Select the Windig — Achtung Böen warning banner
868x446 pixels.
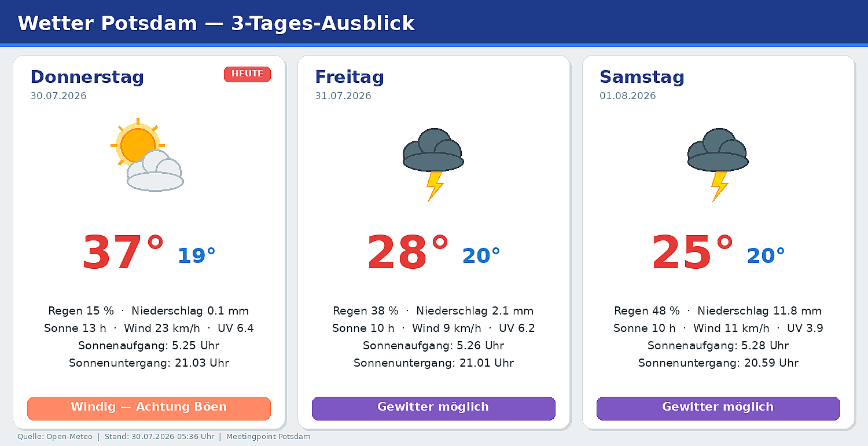tap(149, 408)
